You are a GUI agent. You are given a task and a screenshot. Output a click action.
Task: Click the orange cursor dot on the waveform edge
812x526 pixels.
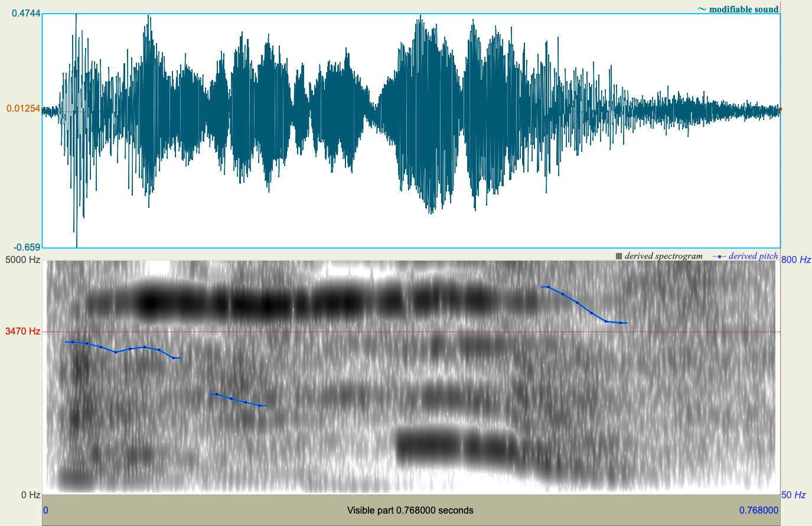tap(780, 109)
